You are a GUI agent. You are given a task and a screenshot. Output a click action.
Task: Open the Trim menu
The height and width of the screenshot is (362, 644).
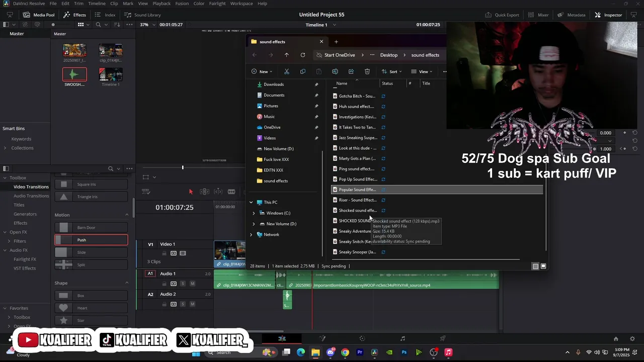pos(78,4)
